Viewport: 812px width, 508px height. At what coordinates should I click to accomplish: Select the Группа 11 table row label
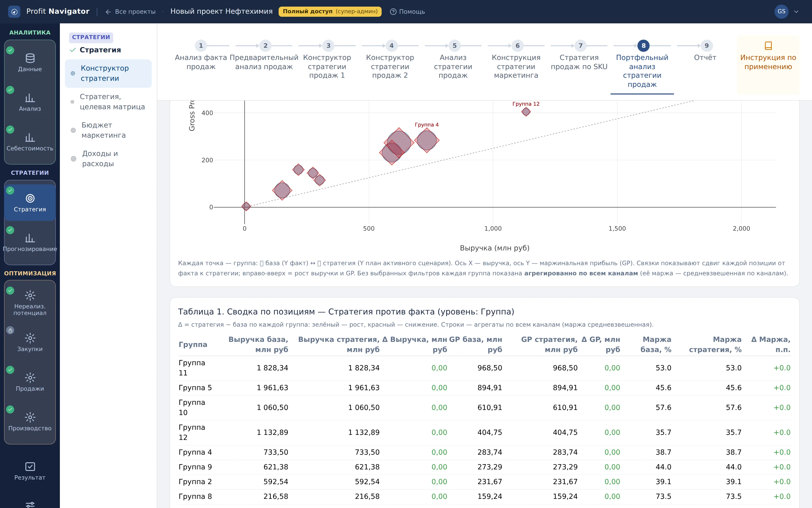pyautogui.click(x=192, y=368)
